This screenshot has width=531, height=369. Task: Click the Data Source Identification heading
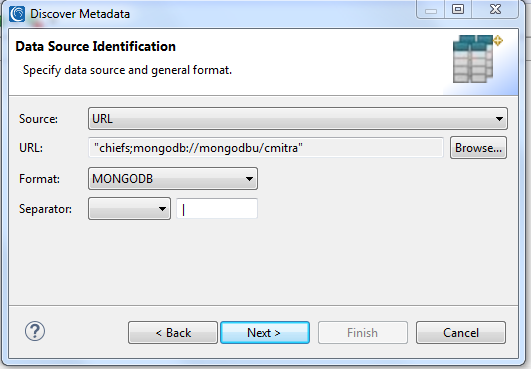(x=95, y=46)
